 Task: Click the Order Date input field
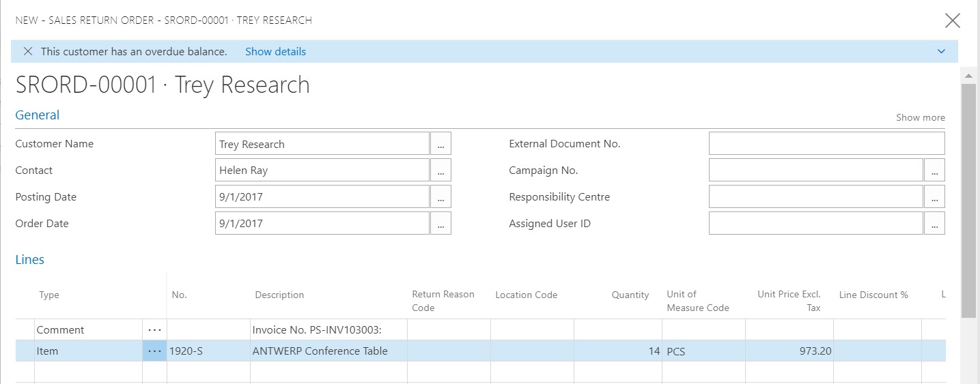[x=322, y=224]
